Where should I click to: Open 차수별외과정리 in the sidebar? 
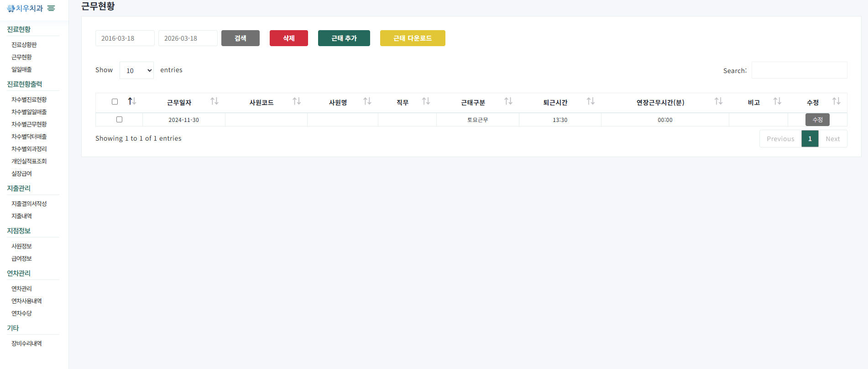click(29, 149)
